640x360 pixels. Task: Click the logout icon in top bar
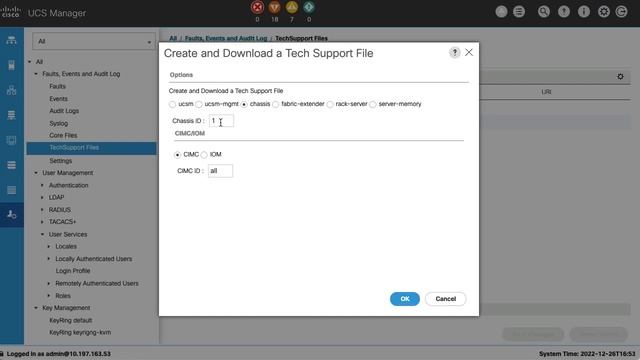(622, 11)
